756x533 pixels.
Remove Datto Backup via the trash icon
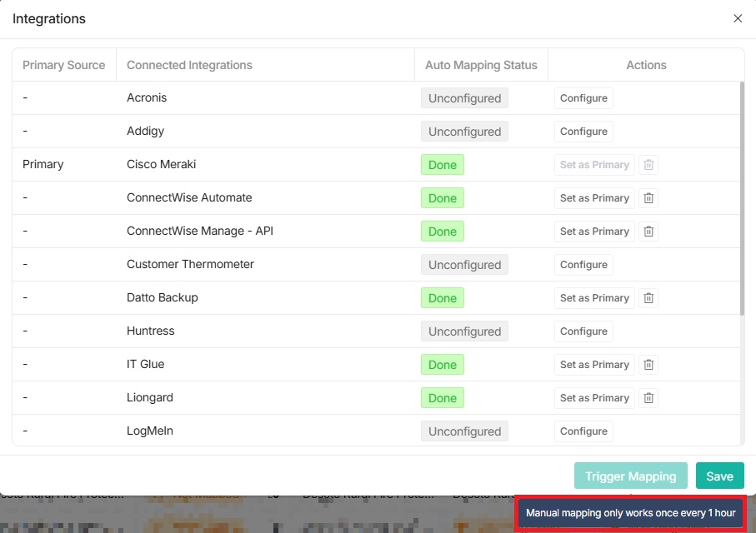tap(648, 298)
